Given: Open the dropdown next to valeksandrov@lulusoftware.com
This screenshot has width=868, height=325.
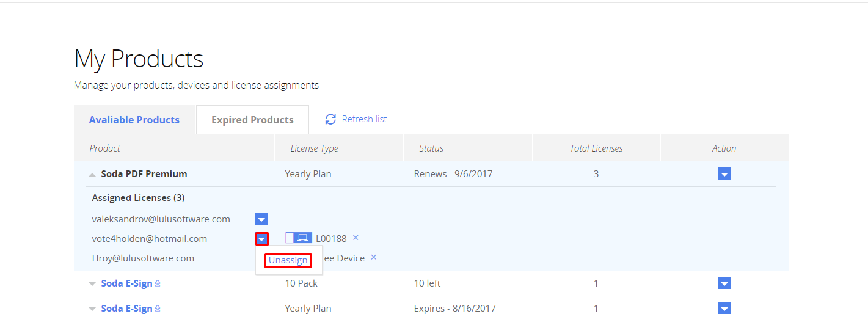Looking at the screenshot, I should 261,219.
